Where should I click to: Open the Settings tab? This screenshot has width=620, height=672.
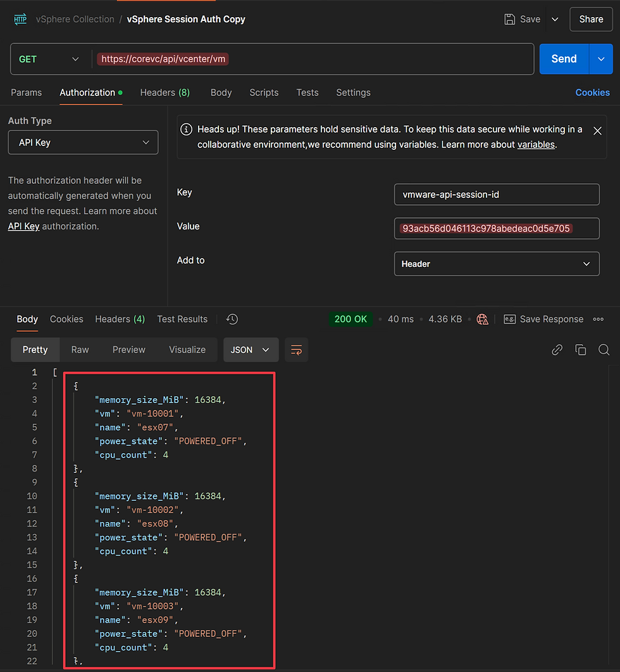[x=353, y=92]
